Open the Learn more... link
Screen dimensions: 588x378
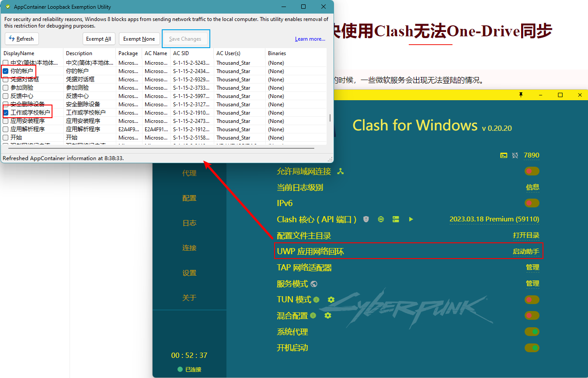310,39
